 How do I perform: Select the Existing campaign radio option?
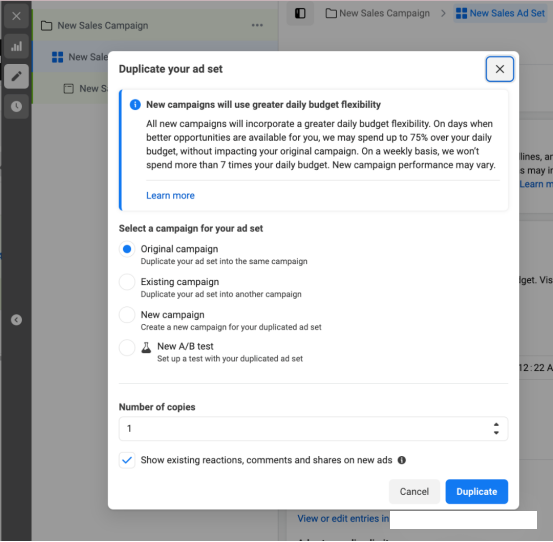[127, 282]
